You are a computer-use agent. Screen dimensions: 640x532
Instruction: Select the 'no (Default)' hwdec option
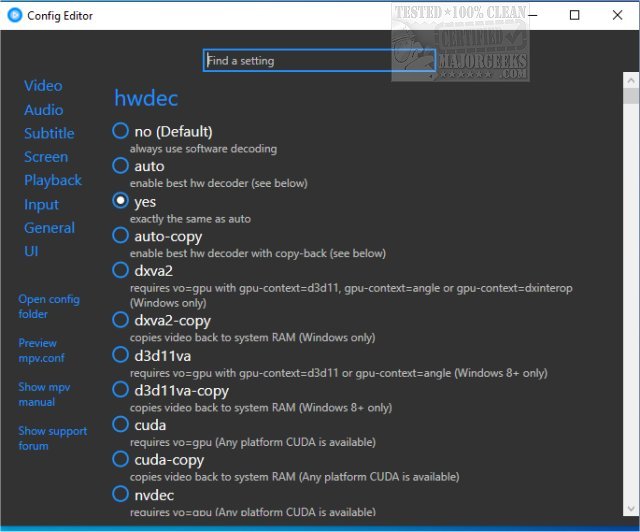(x=120, y=131)
